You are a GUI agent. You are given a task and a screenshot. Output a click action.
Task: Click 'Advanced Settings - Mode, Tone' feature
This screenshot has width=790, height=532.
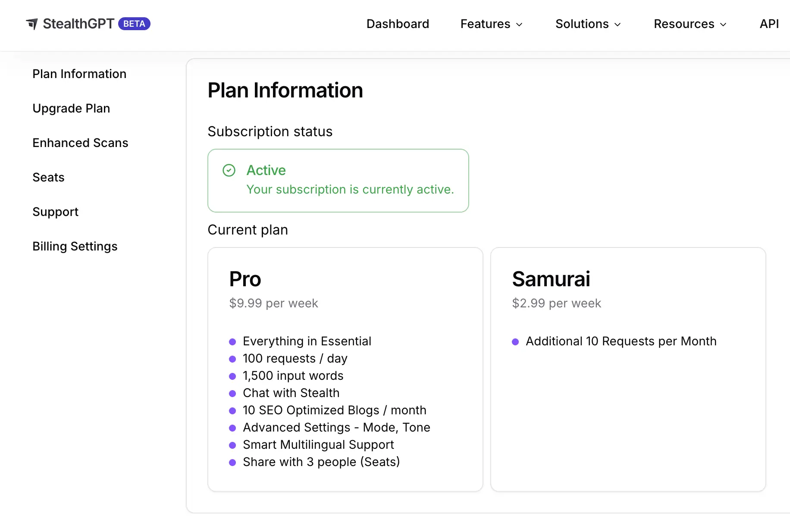(336, 427)
